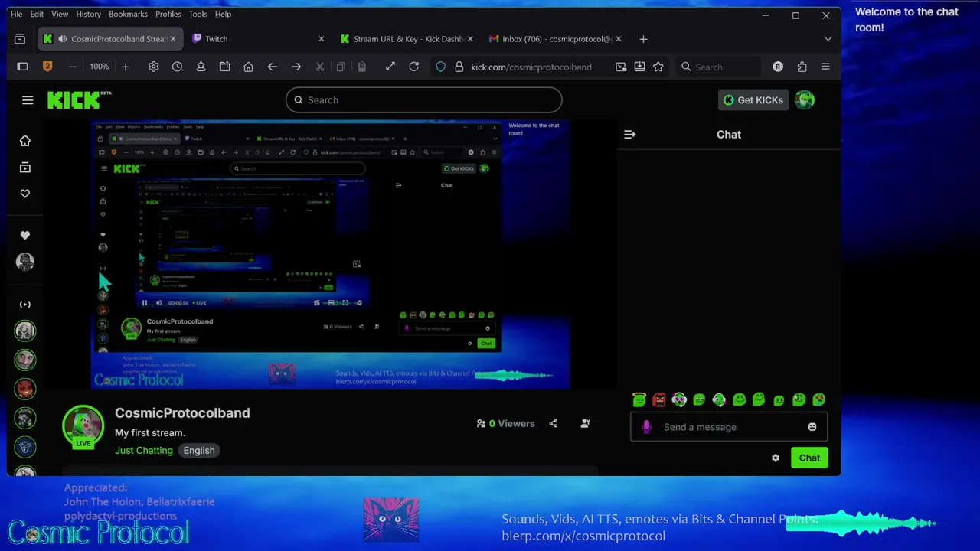The height and width of the screenshot is (551, 980).
Task: Open the CosmicProtocolband channel name
Action: pos(182,412)
